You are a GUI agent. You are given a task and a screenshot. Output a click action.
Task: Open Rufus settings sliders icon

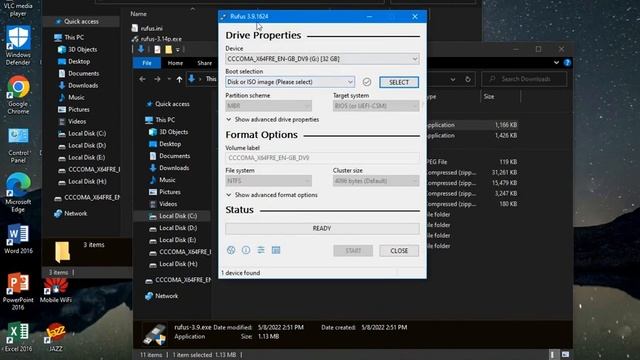(261, 250)
